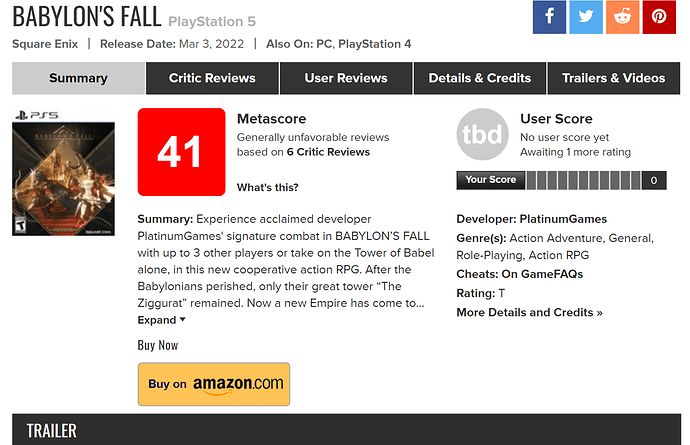The image size is (690, 445).
Task: Share the page on Facebook
Action: (x=550, y=18)
